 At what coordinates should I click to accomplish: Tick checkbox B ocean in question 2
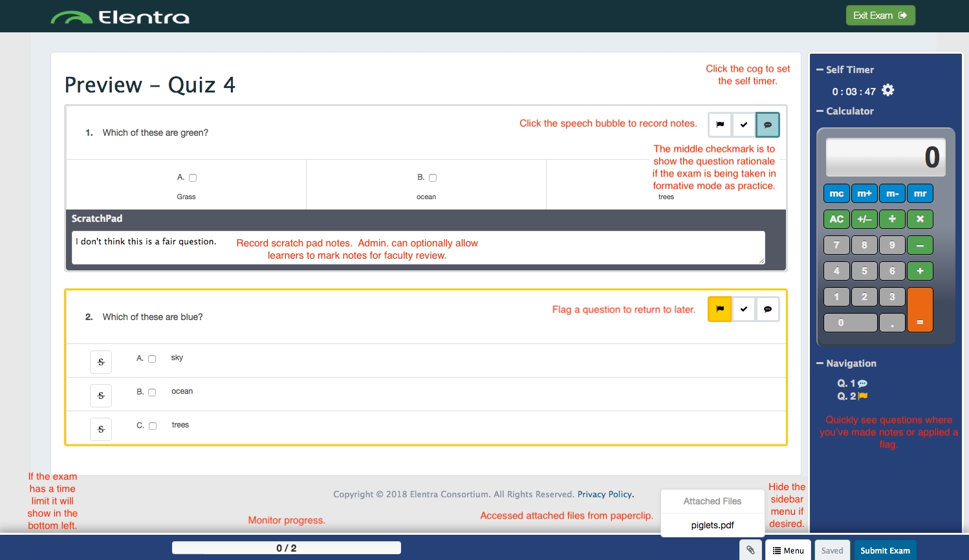pyautogui.click(x=152, y=393)
